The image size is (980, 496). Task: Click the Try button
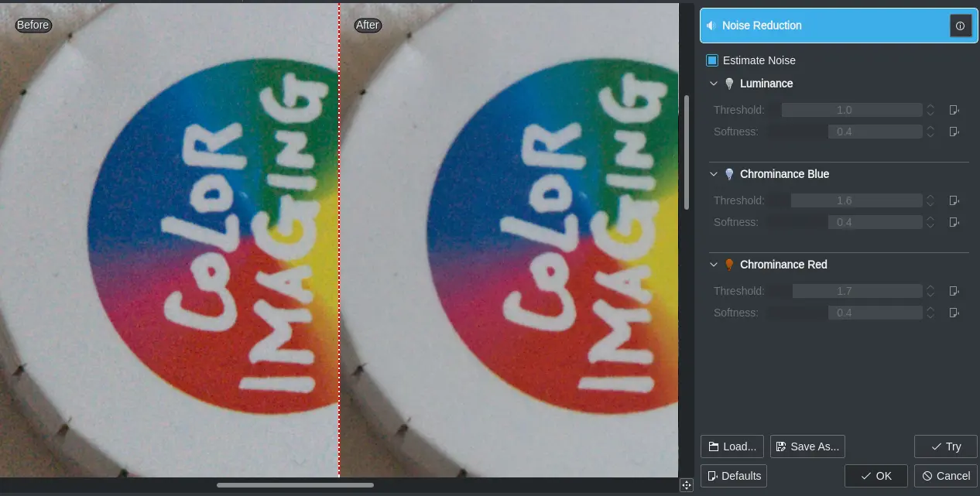pos(945,446)
